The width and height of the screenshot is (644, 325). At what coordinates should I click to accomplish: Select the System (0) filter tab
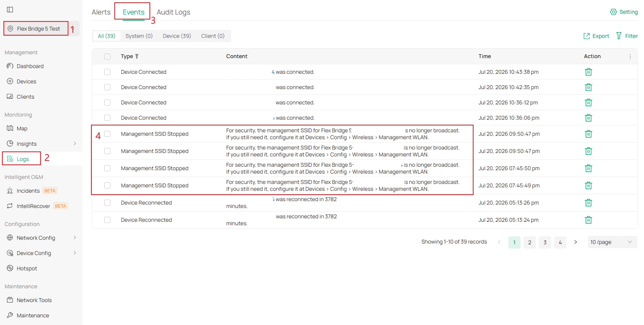pos(139,36)
